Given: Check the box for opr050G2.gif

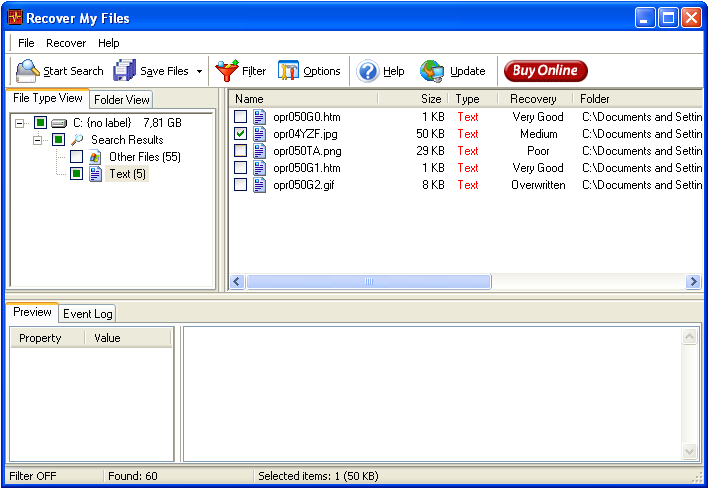Looking at the screenshot, I should tap(241, 185).
